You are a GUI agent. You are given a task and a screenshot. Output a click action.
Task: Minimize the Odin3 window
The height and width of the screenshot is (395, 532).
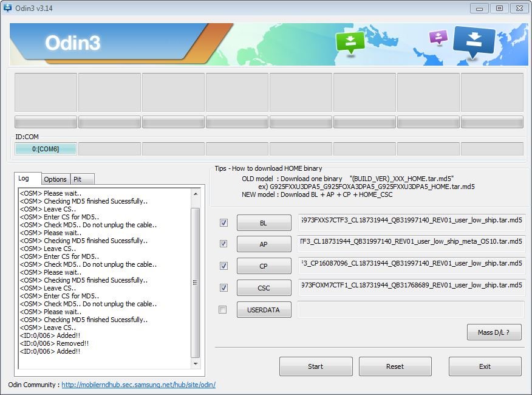479,9
